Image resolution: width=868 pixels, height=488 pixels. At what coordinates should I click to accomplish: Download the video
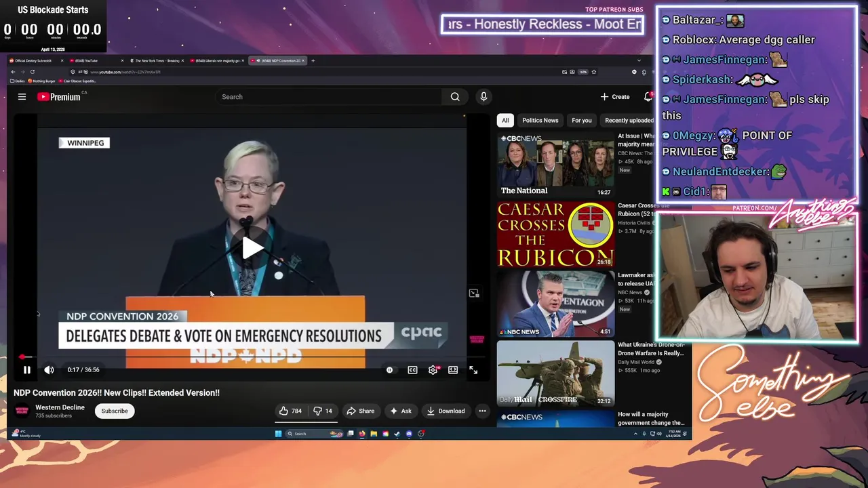tap(446, 411)
